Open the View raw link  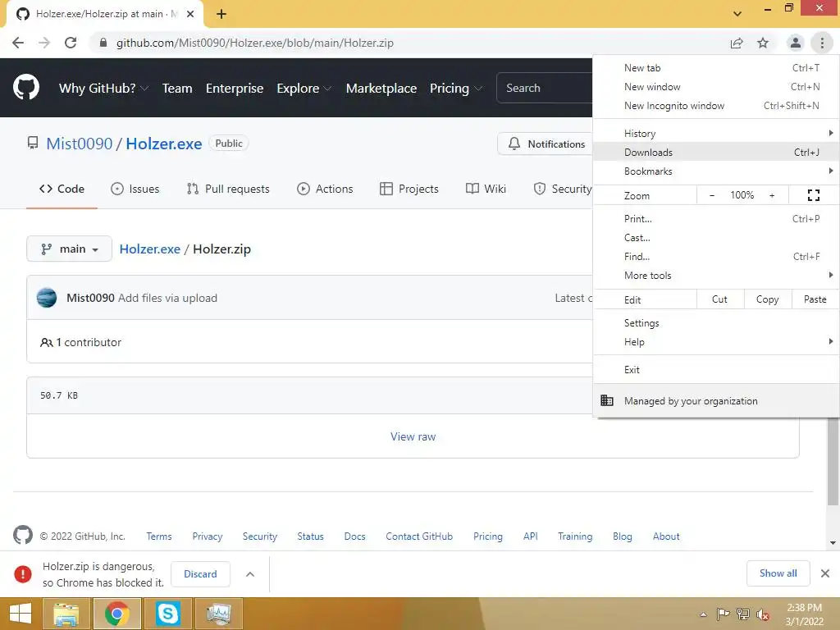pyautogui.click(x=413, y=436)
